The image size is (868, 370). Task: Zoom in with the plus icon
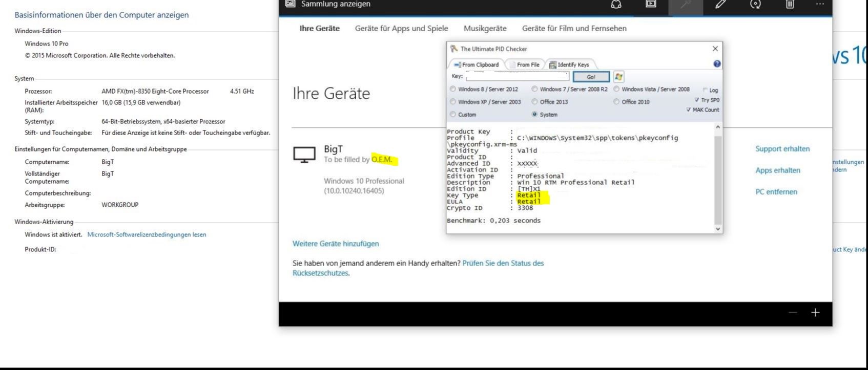(815, 312)
